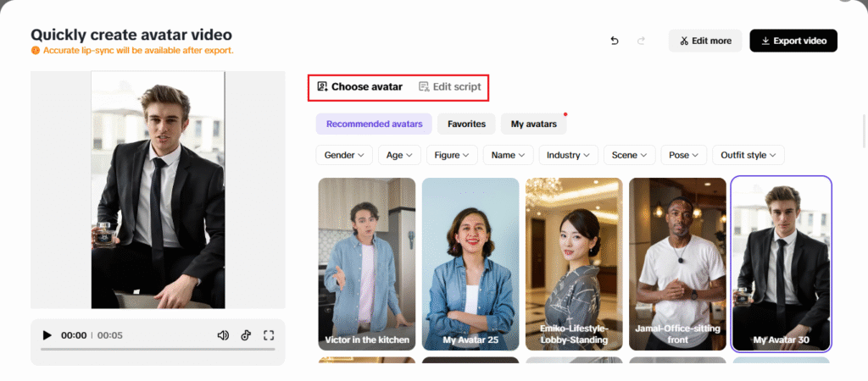Open the Scene filter dropdown
868x381 pixels.
point(630,156)
